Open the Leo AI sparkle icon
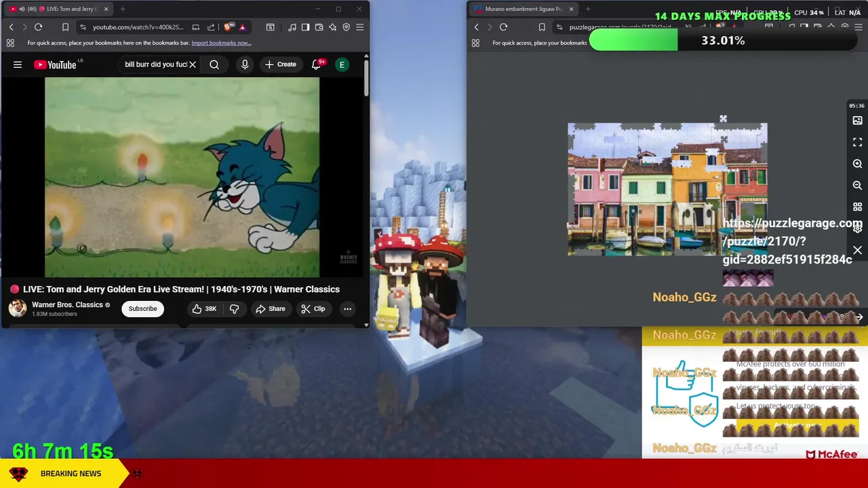868x488 pixels. point(332,27)
